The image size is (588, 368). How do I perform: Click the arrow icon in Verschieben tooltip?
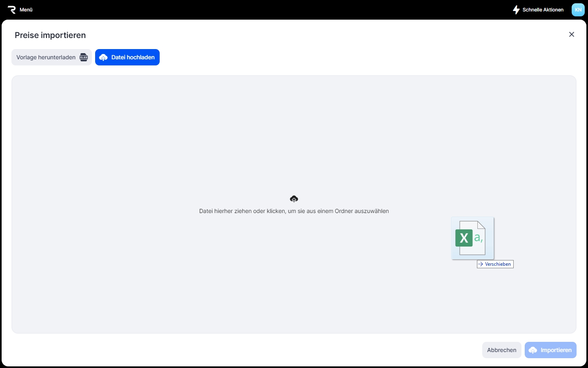pos(481,264)
